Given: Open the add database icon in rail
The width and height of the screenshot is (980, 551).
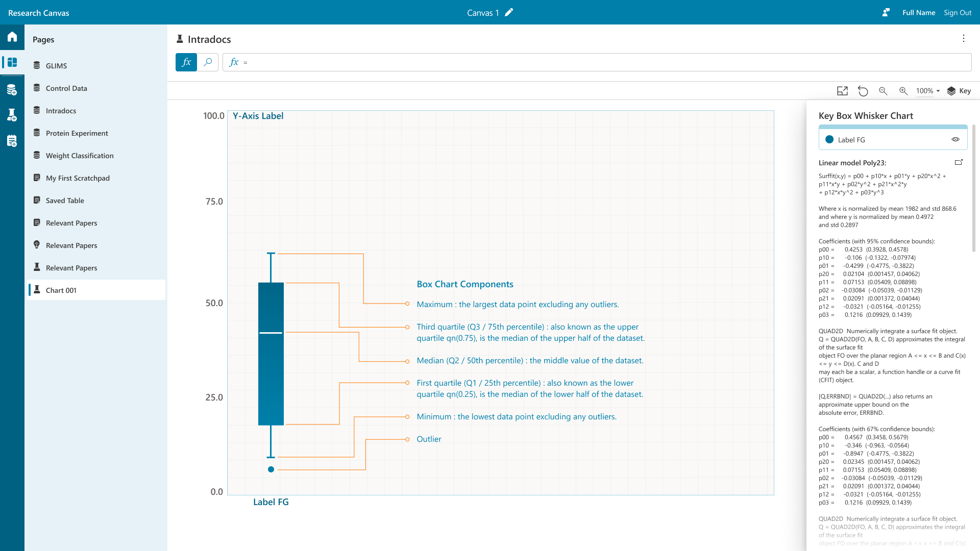Looking at the screenshot, I should tap(12, 90).
